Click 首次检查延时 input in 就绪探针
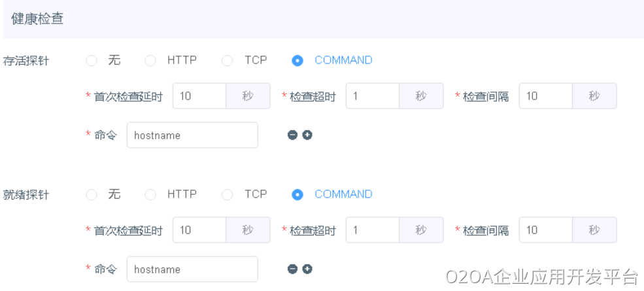 tap(199, 230)
